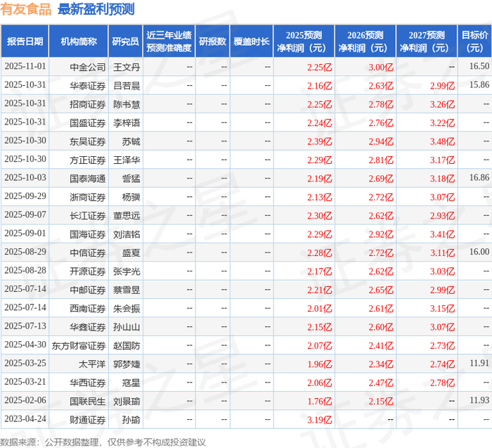This screenshot has height=448, width=492.
Task: Select the 2027预测净利润 column header
Action: 427,41
